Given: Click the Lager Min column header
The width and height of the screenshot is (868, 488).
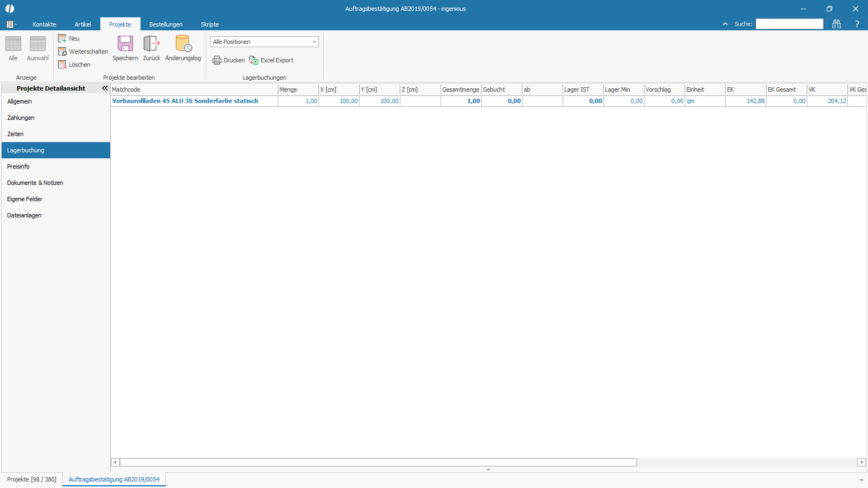Looking at the screenshot, I should tap(624, 89).
